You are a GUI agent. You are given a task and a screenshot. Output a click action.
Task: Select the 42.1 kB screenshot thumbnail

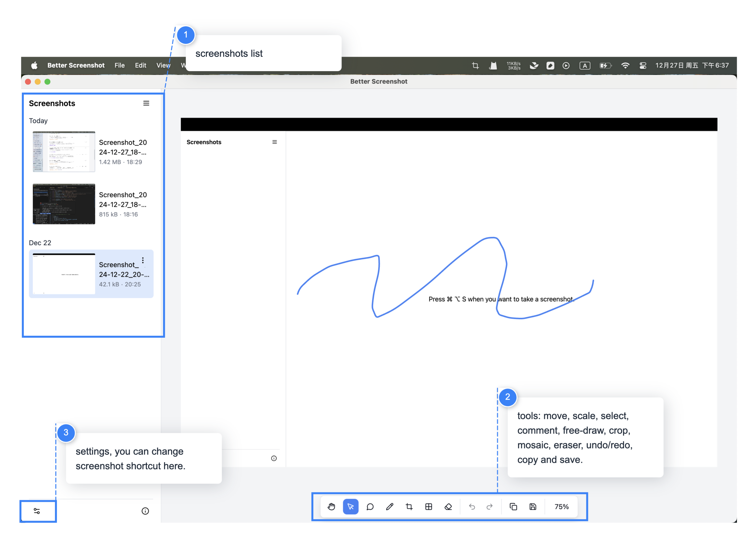[64, 274]
